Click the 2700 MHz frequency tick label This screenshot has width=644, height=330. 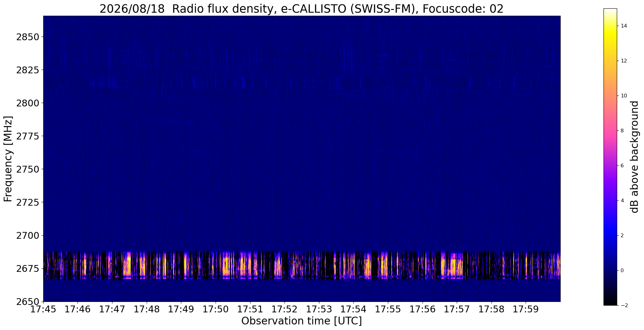[28, 235]
